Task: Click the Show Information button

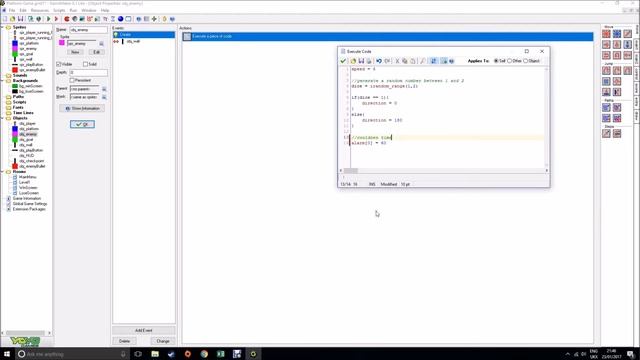Action: pos(82,109)
